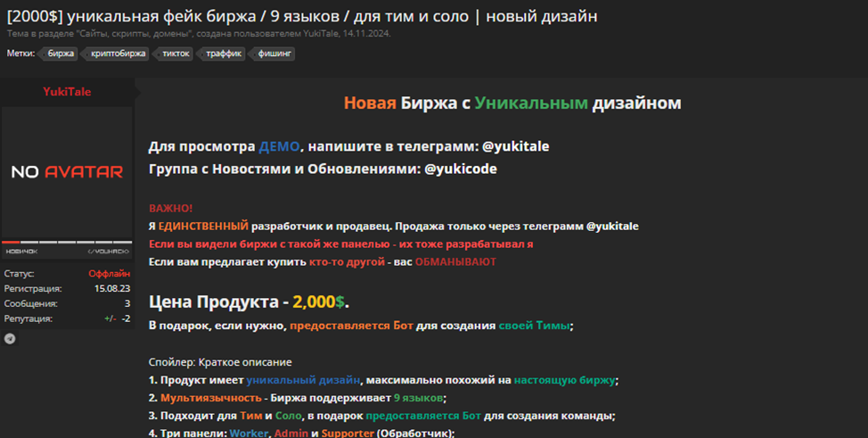
Task: Click the «Новая Биржа с Уникальным дизайном» heading
Action: (x=512, y=103)
